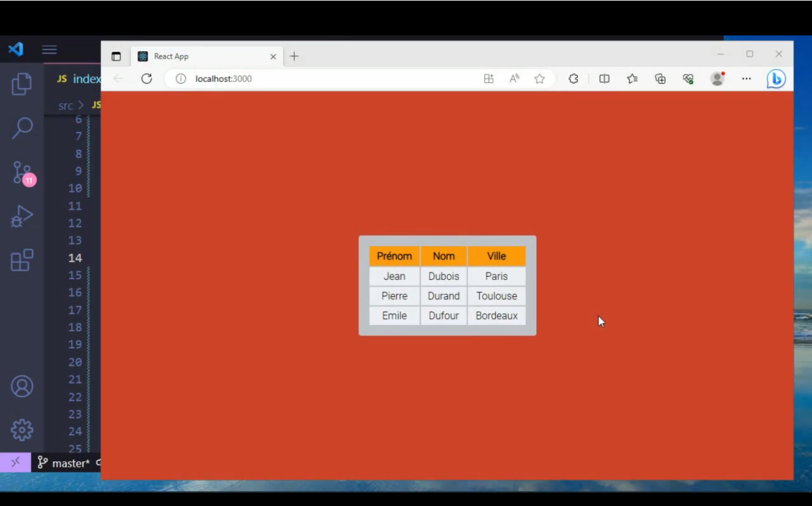The height and width of the screenshot is (506, 812).
Task: Open the Edge profile avatar
Action: (x=717, y=78)
